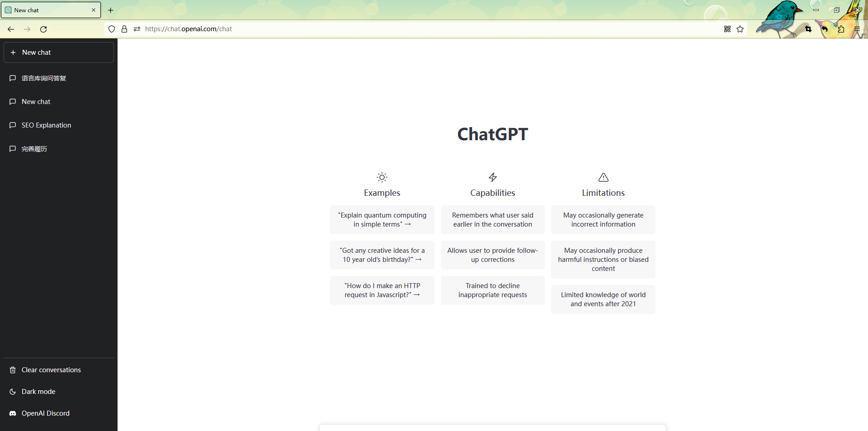The width and height of the screenshot is (868, 431).
Task: Open the 完善履历 conversation
Action: (x=59, y=149)
